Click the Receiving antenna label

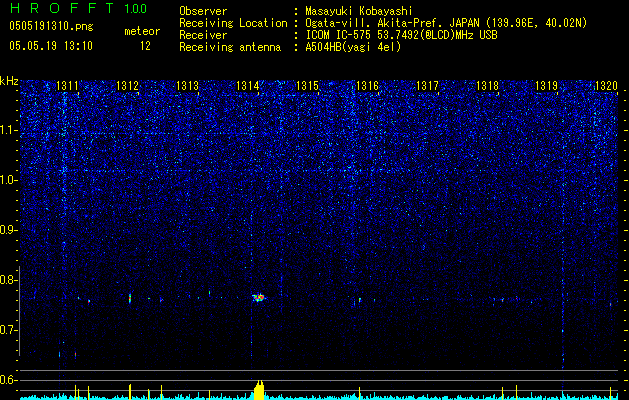pos(230,47)
